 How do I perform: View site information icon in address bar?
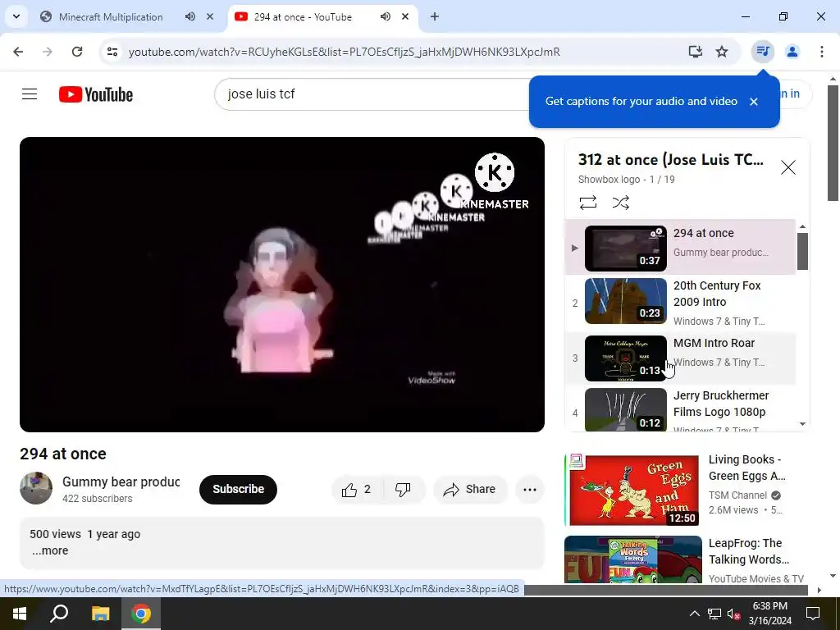coord(112,52)
